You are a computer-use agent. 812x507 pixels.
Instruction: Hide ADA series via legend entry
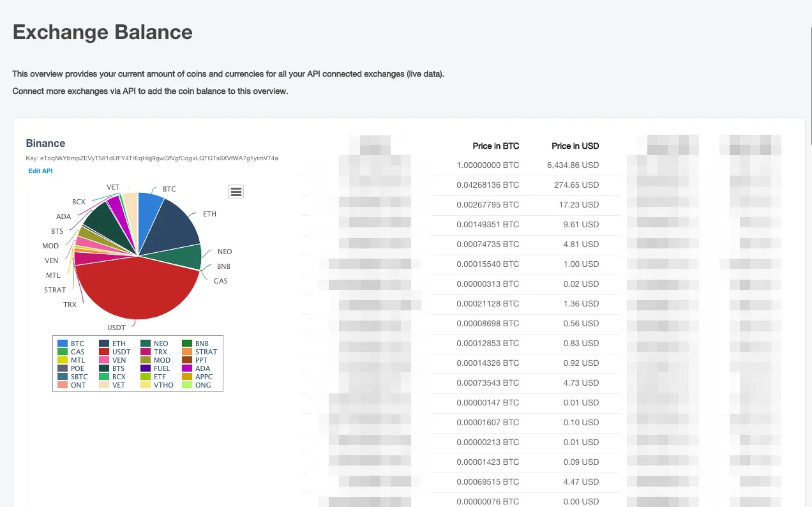point(195,368)
